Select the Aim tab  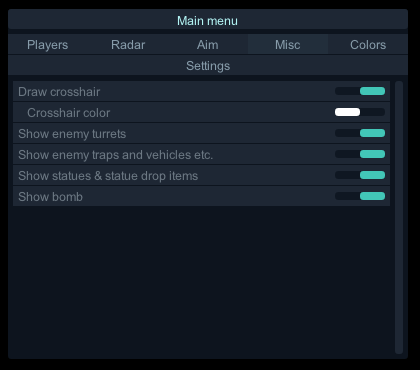(x=208, y=45)
